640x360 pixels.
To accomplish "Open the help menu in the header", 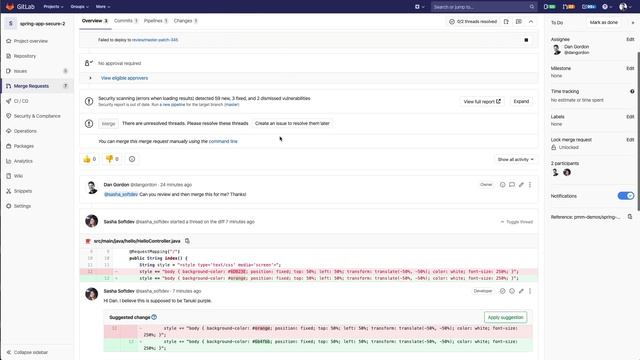I will tap(607, 7).
